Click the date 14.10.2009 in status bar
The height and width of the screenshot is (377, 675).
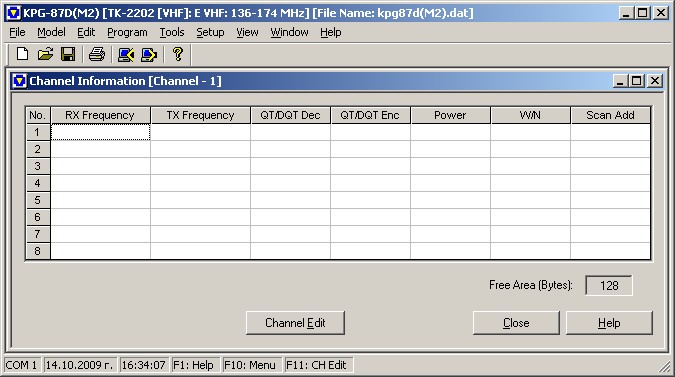(80, 365)
